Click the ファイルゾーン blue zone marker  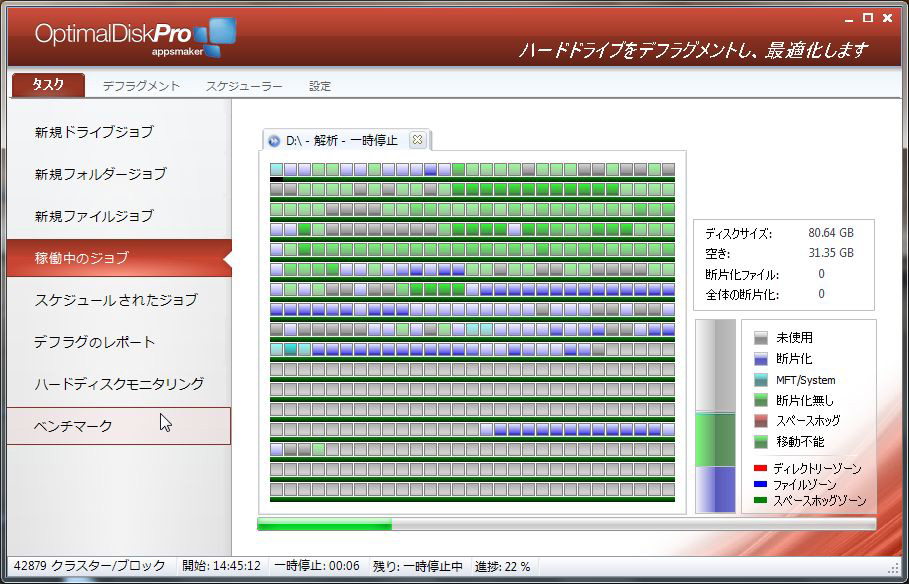(760, 484)
